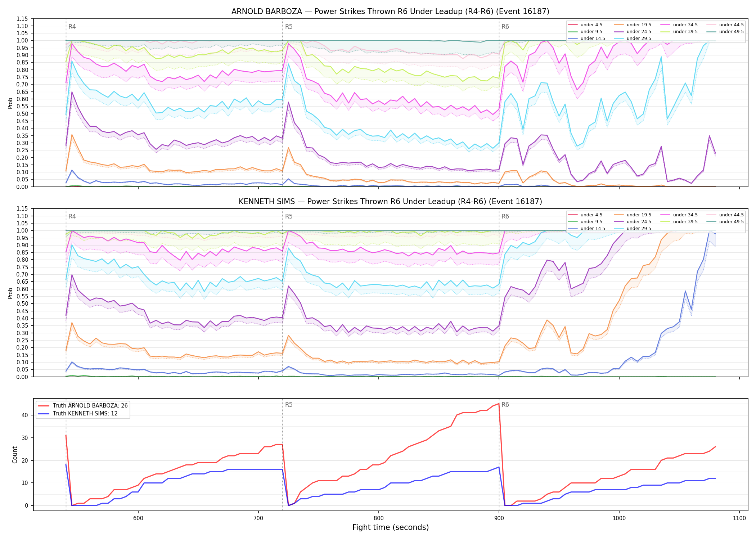Click the 'Fight time (seconds)' axis label
The width and height of the screenshot is (756, 540).
tap(391, 528)
